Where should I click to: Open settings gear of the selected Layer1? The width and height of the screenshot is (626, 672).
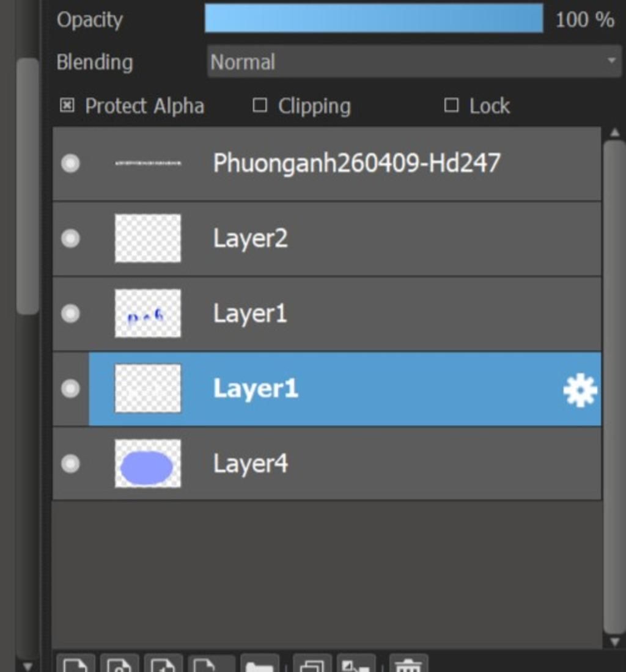[580, 390]
